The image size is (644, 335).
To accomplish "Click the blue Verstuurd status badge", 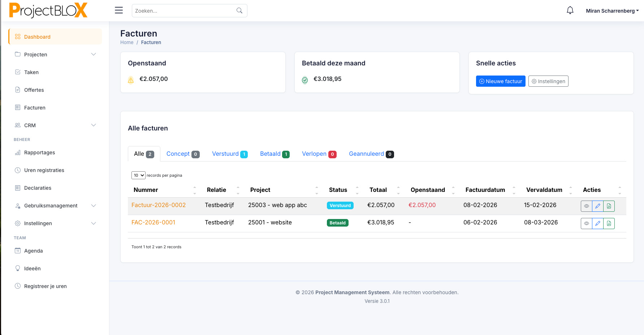I will coord(340,206).
